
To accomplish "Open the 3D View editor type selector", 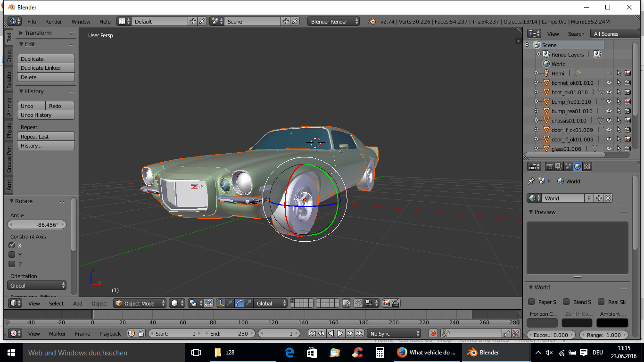I will pyautogui.click(x=16, y=304).
